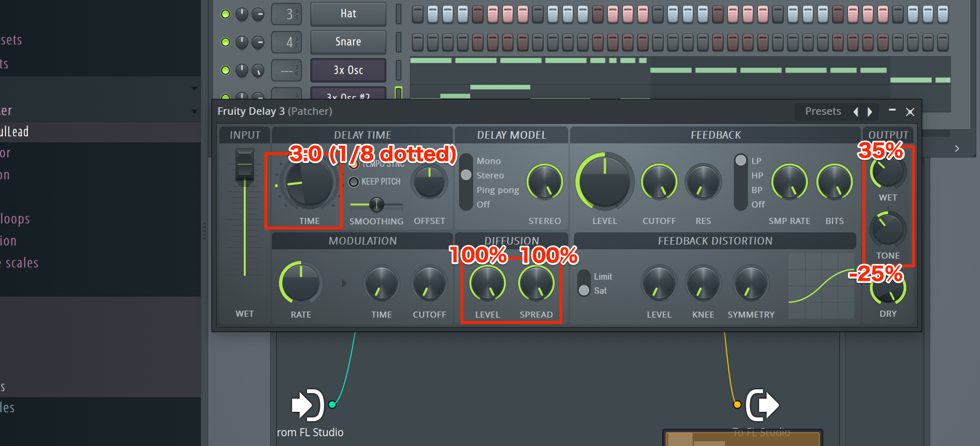Go to the next preset with right arrow
The height and width of the screenshot is (446, 980).
pyautogui.click(x=870, y=111)
